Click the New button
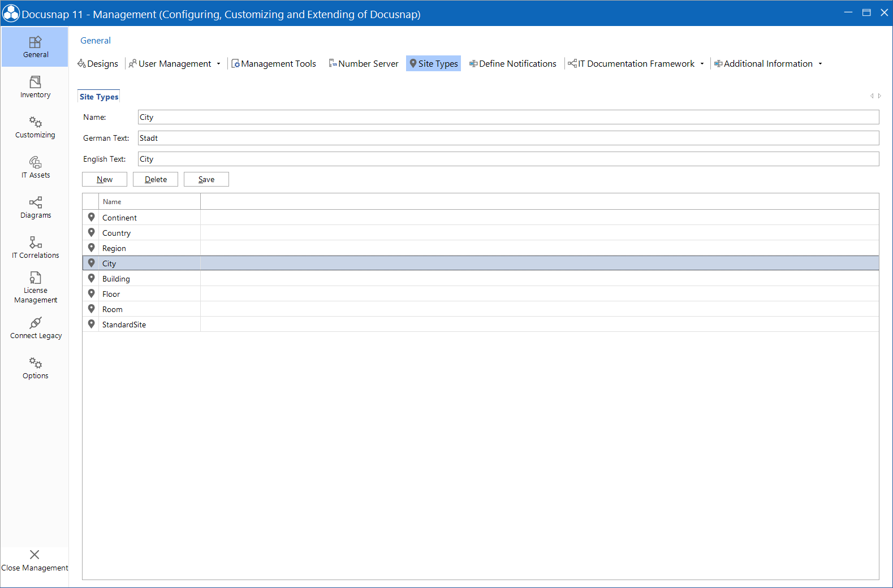The image size is (893, 588). (x=105, y=179)
